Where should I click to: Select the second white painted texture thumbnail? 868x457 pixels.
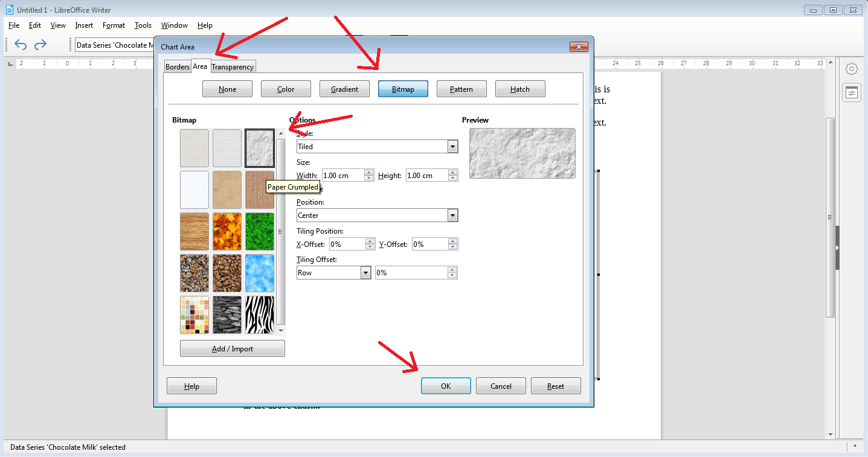coord(227,148)
